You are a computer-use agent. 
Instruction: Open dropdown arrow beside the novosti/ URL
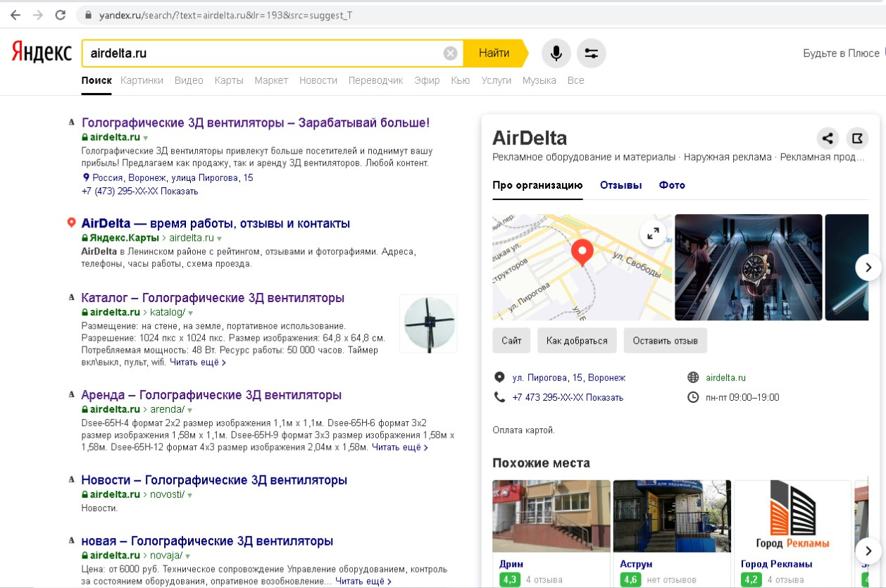(x=189, y=495)
